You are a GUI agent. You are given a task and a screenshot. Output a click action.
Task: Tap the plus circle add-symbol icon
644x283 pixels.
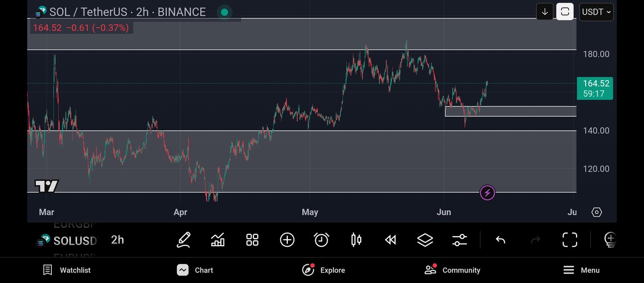tap(287, 240)
